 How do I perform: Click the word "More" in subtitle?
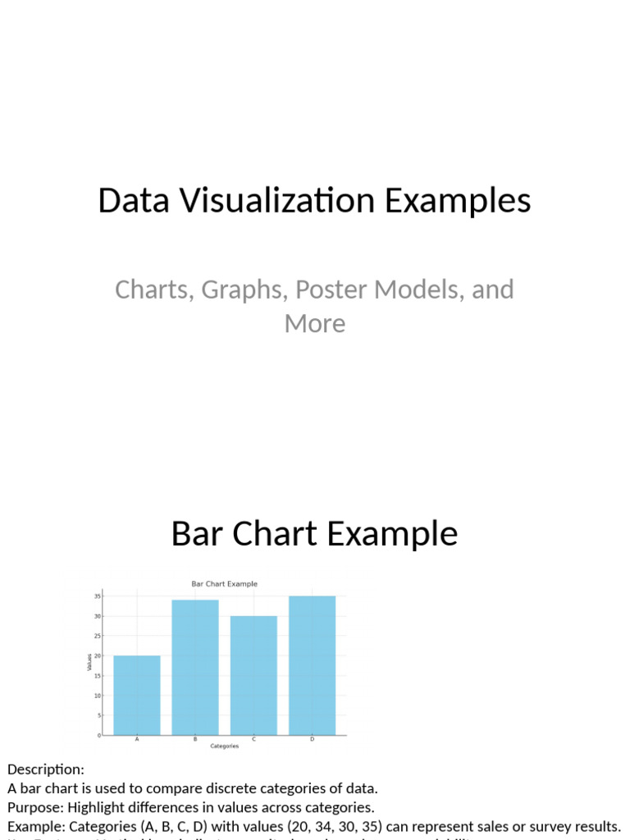click(x=315, y=323)
